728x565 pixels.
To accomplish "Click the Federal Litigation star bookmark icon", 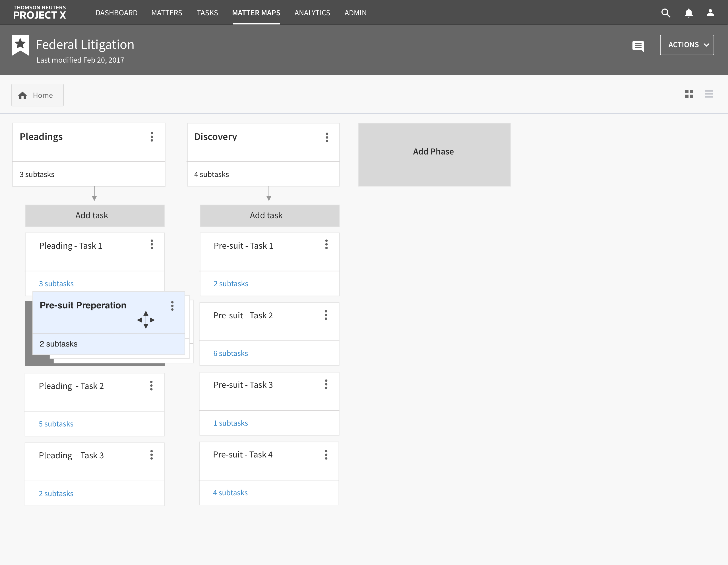I will (20, 45).
